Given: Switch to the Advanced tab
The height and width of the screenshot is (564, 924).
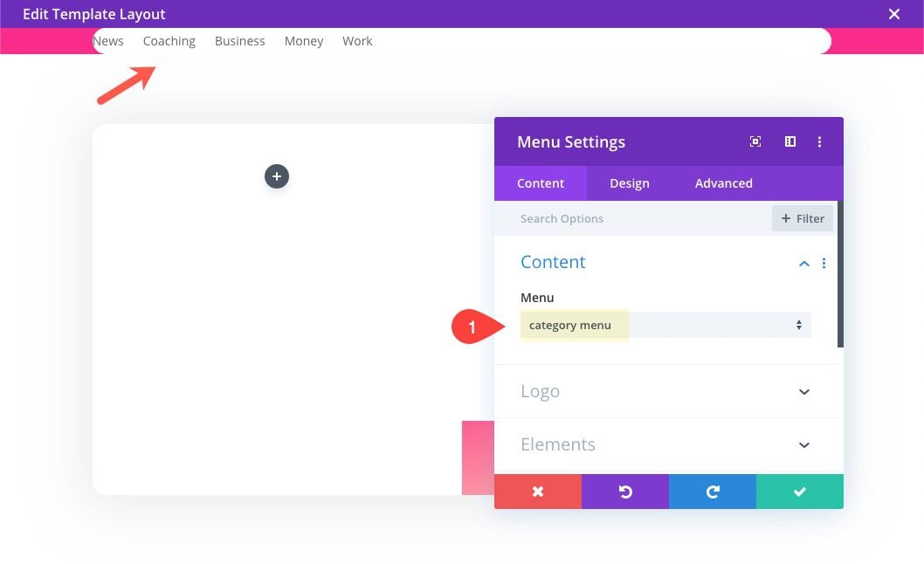Looking at the screenshot, I should click(x=724, y=183).
